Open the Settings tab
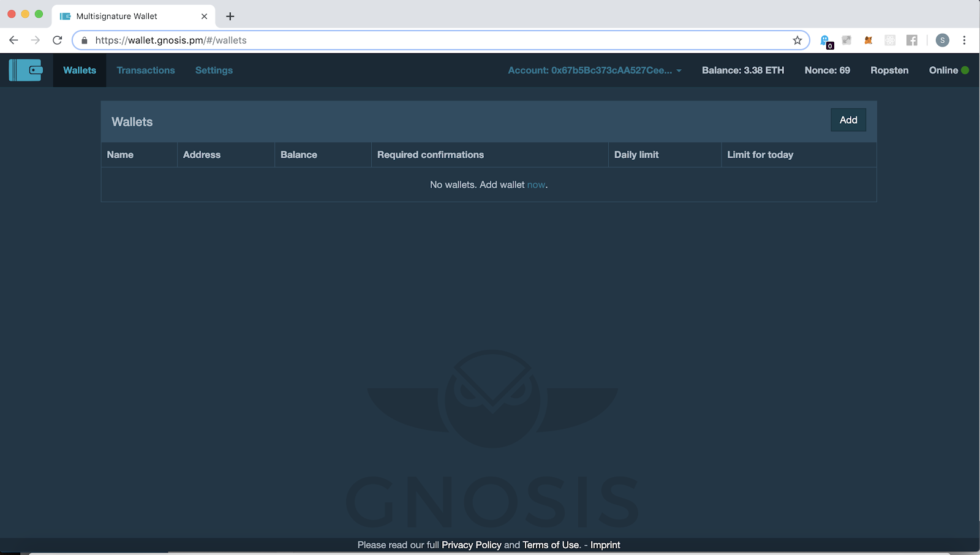The height and width of the screenshot is (555, 980). click(x=214, y=70)
